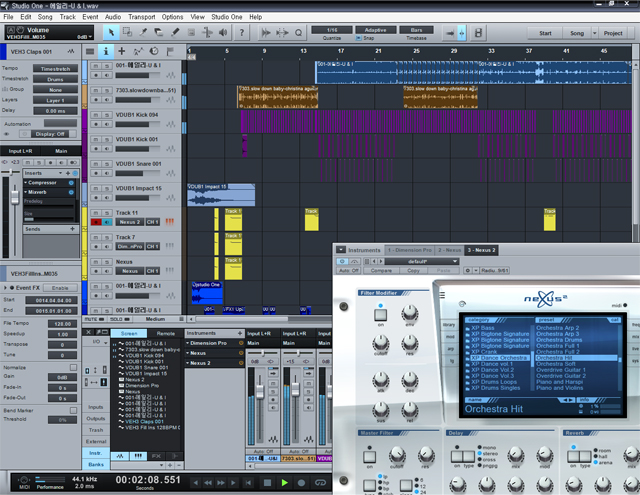Image resolution: width=640 pixels, height=495 pixels.
Task: Open the Tempo track clock icon
Action: [x=154, y=51]
